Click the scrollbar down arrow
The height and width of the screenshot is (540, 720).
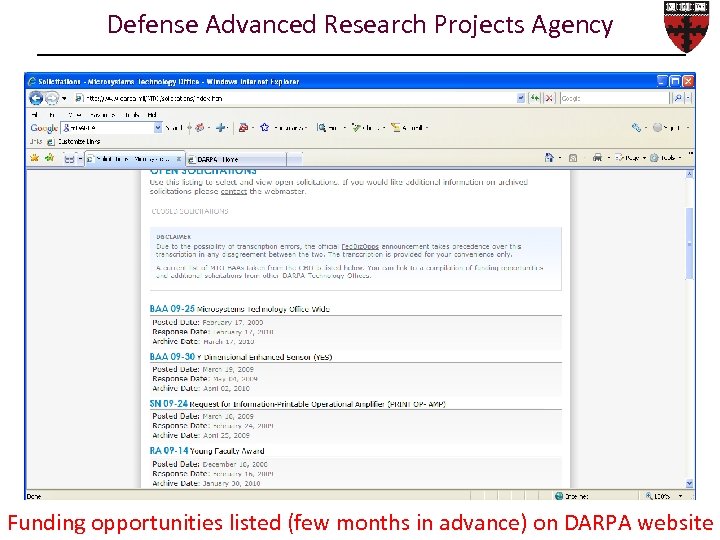(x=689, y=484)
